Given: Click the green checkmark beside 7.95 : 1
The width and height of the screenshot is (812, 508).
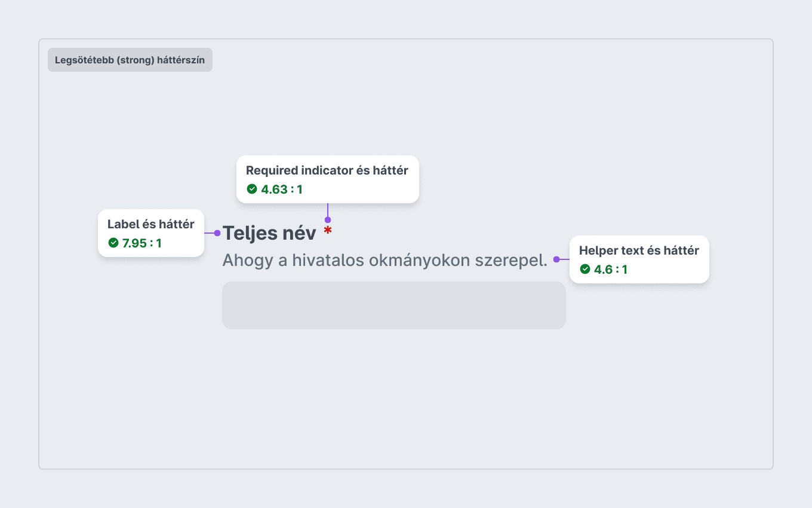Looking at the screenshot, I should pyautogui.click(x=113, y=243).
